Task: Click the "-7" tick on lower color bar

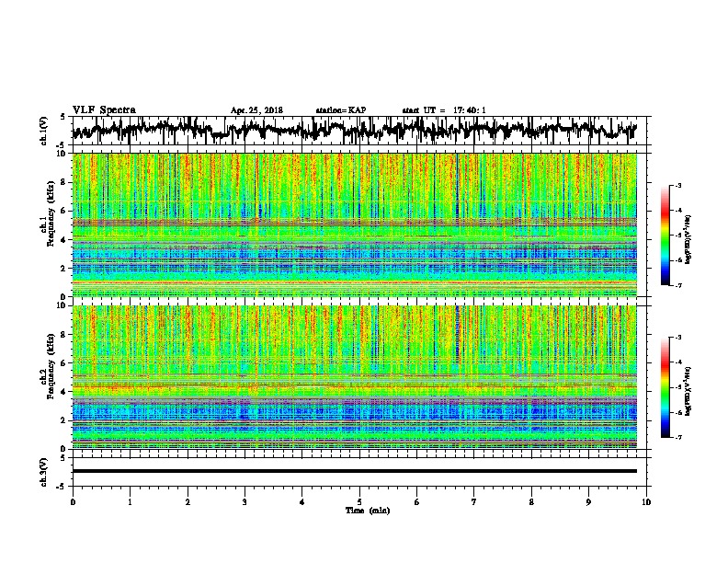Action: [x=677, y=437]
